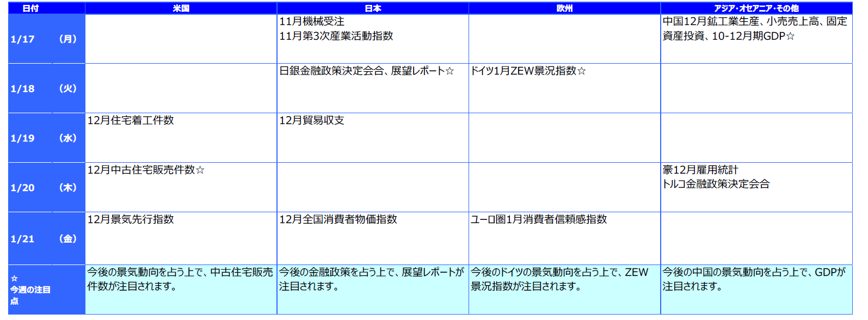Click the 日付 column header
Screen dimensions: 868x320
tap(30, 8)
